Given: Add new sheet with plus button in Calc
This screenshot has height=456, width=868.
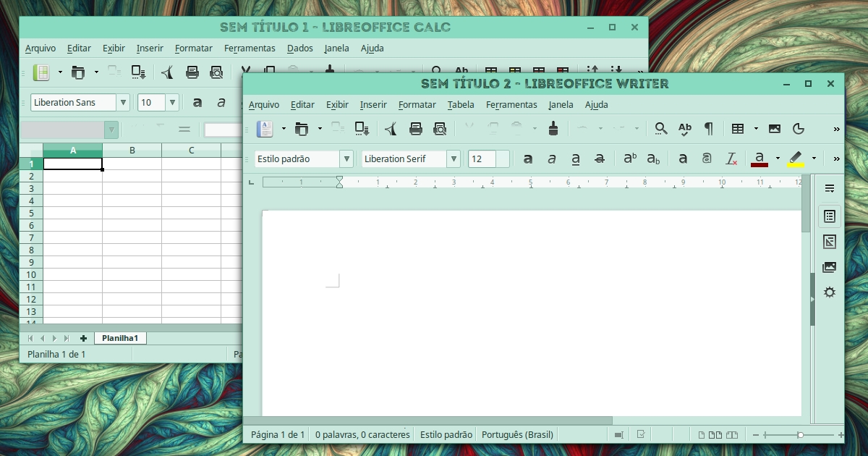Looking at the screenshot, I should coord(83,338).
